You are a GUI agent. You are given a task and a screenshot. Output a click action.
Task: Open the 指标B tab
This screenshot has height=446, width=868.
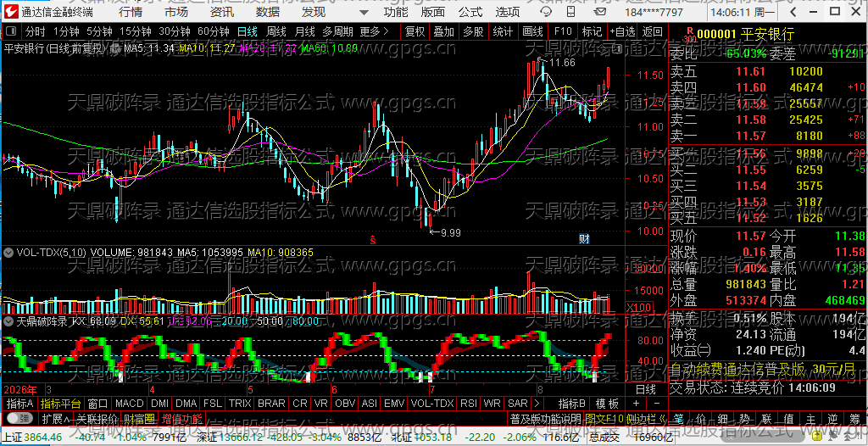click(572, 404)
